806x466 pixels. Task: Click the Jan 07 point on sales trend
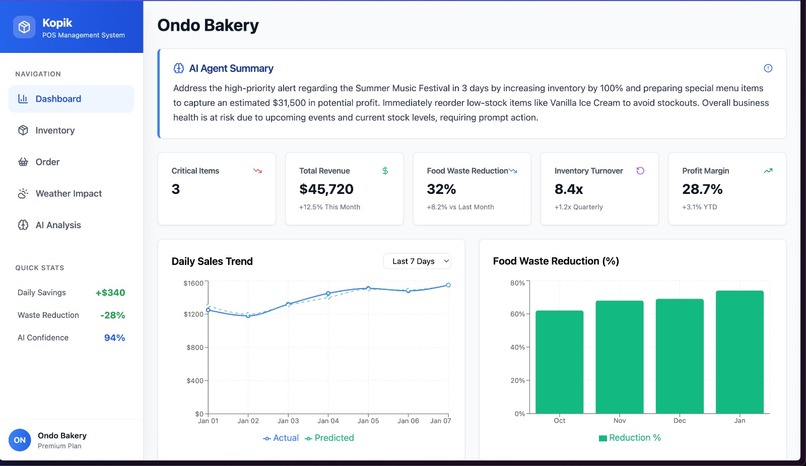[x=448, y=285]
